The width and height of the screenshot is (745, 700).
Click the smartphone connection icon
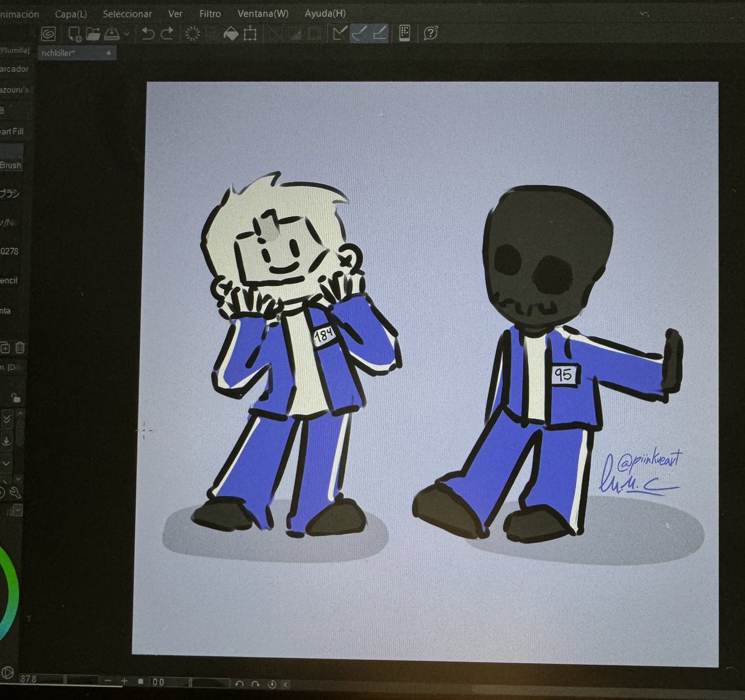[x=404, y=33]
